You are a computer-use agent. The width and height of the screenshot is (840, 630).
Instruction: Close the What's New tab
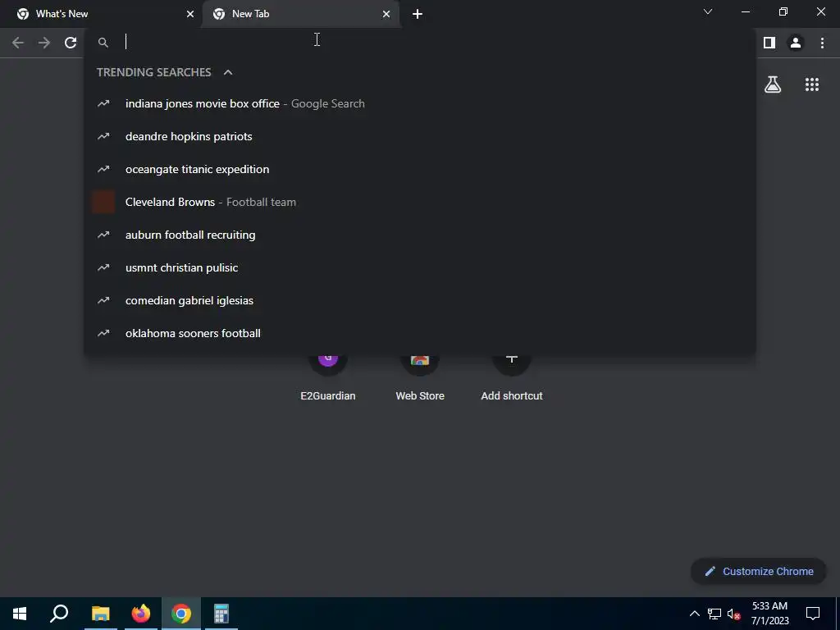[190, 14]
